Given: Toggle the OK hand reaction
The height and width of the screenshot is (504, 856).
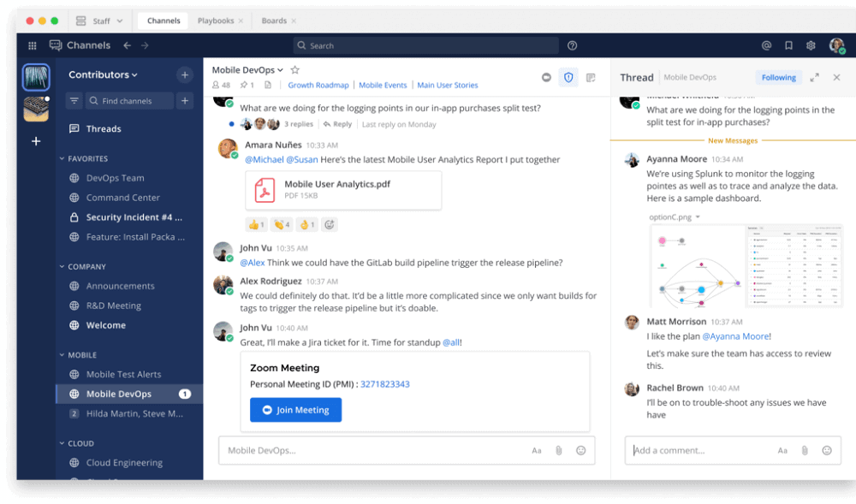Looking at the screenshot, I should pos(307,224).
